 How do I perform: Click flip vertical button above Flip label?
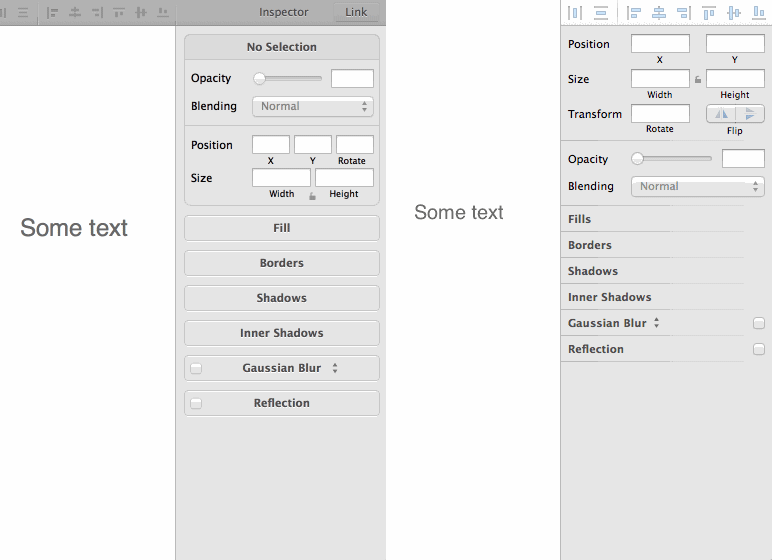pos(750,114)
